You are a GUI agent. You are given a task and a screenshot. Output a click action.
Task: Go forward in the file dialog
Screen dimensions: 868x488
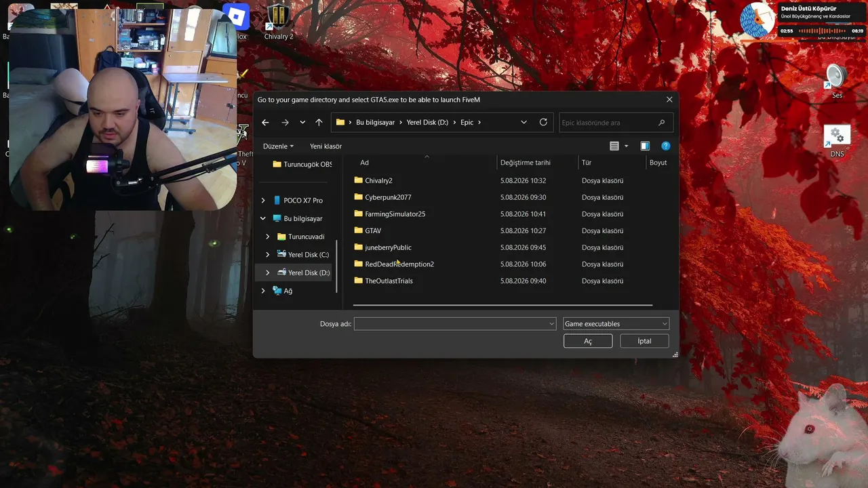[285, 123]
